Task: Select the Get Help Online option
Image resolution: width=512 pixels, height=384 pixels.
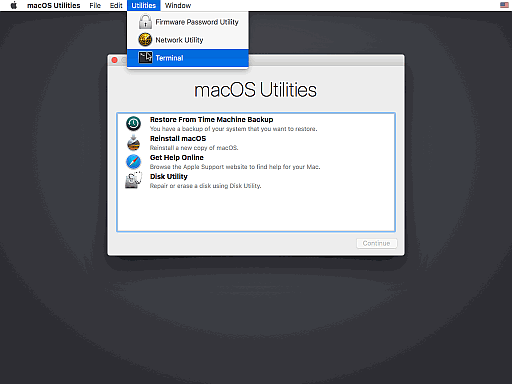Action: click(x=256, y=162)
